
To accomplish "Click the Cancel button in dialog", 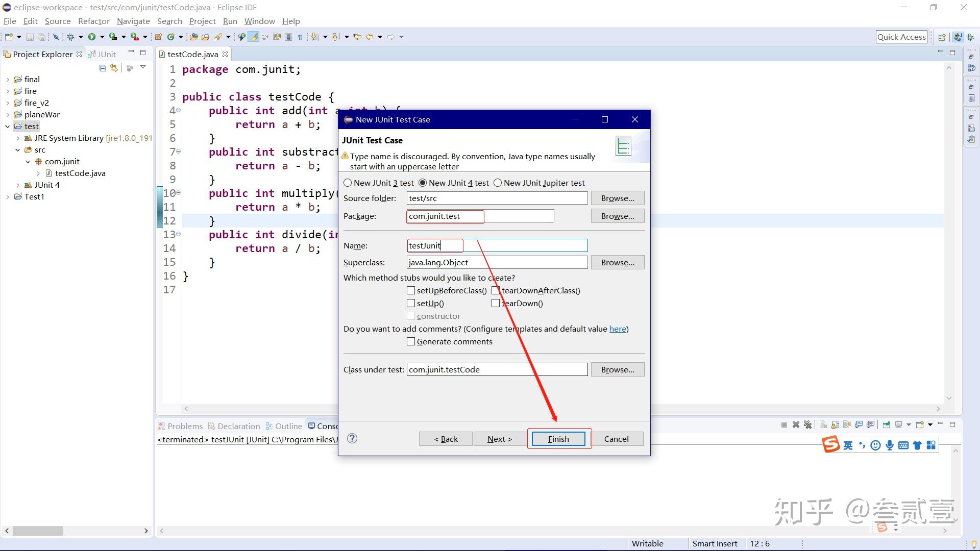I will pyautogui.click(x=616, y=439).
